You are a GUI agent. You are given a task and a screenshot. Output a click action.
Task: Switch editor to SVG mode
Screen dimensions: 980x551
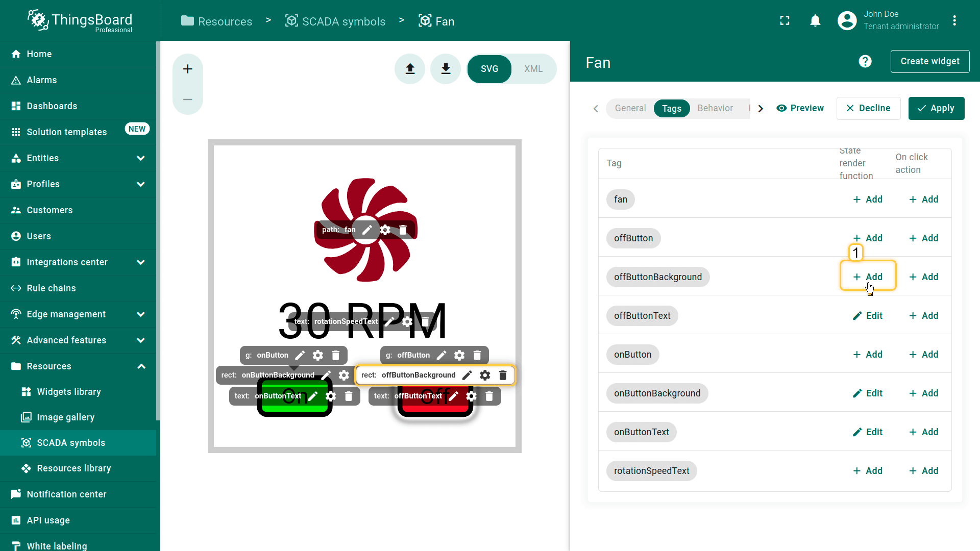point(489,69)
